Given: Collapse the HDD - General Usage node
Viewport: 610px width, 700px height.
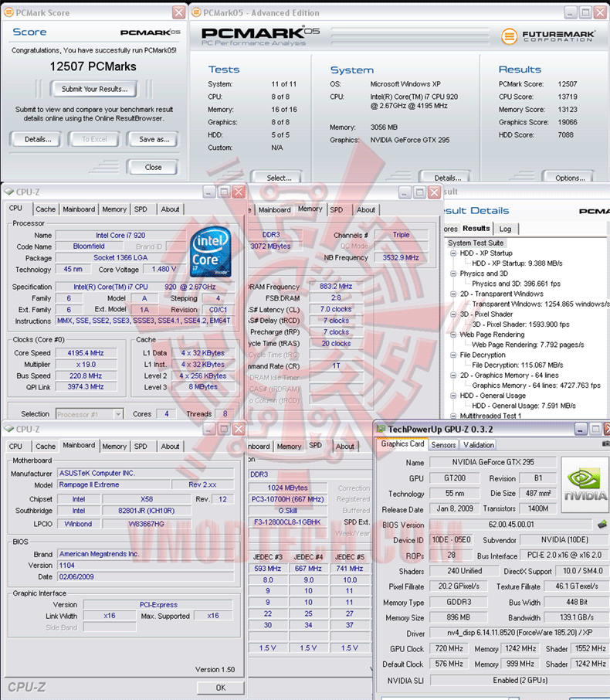Looking at the screenshot, I should (x=453, y=396).
